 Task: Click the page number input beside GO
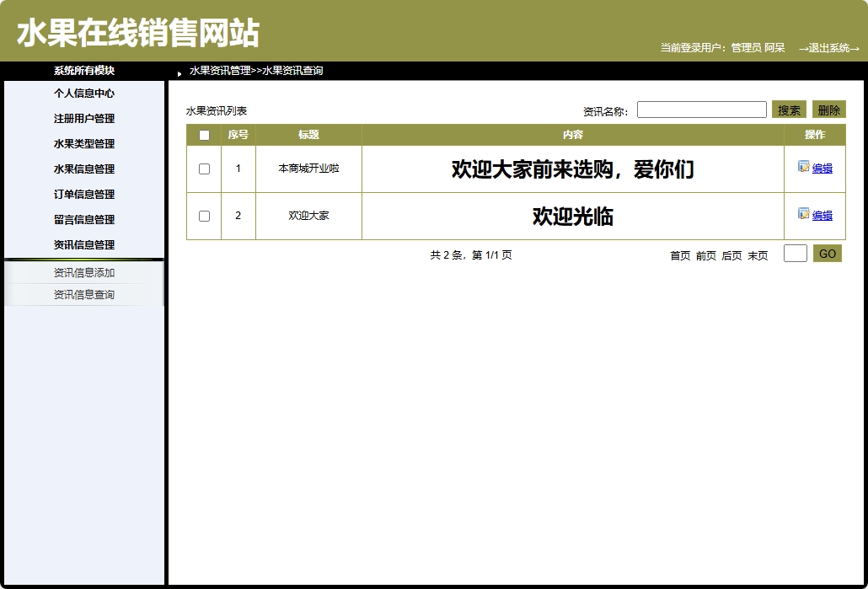point(794,253)
